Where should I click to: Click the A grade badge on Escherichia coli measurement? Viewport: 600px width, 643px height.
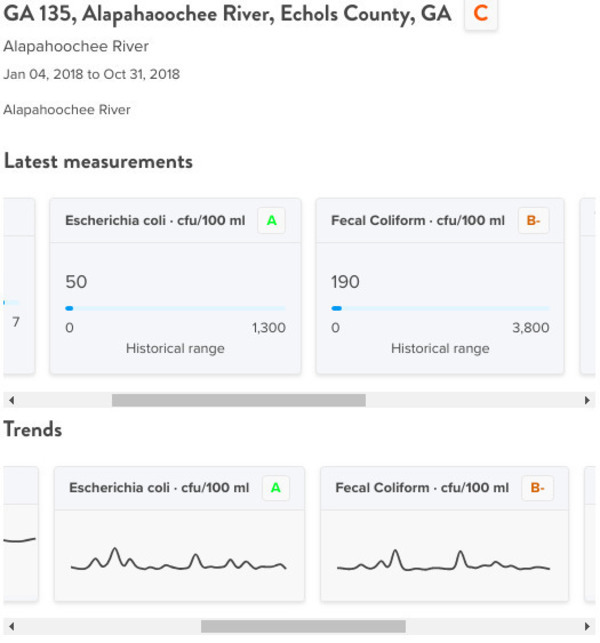271,221
